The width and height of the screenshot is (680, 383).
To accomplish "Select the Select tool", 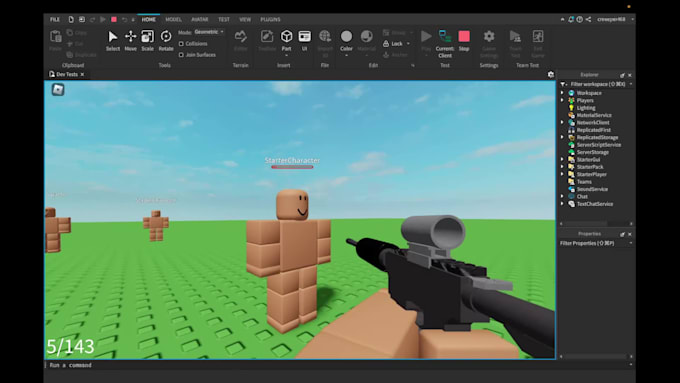I will (113, 41).
